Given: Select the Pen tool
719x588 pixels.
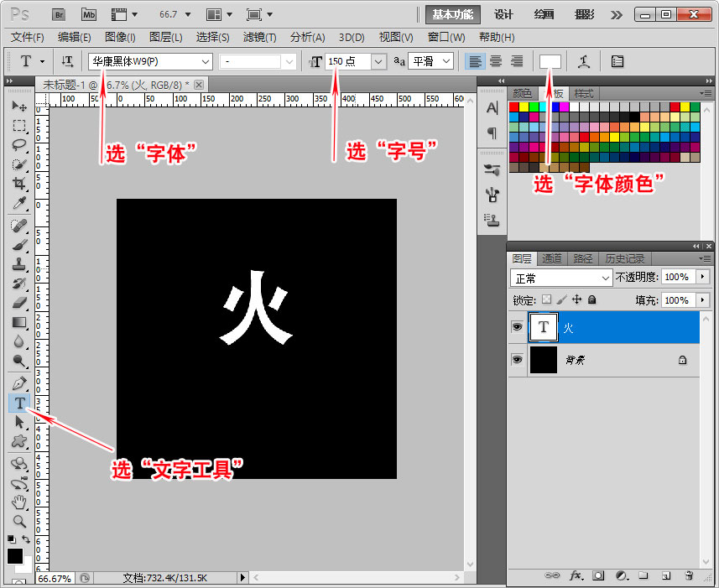Looking at the screenshot, I should pyautogui.click(x=18, y=382).
